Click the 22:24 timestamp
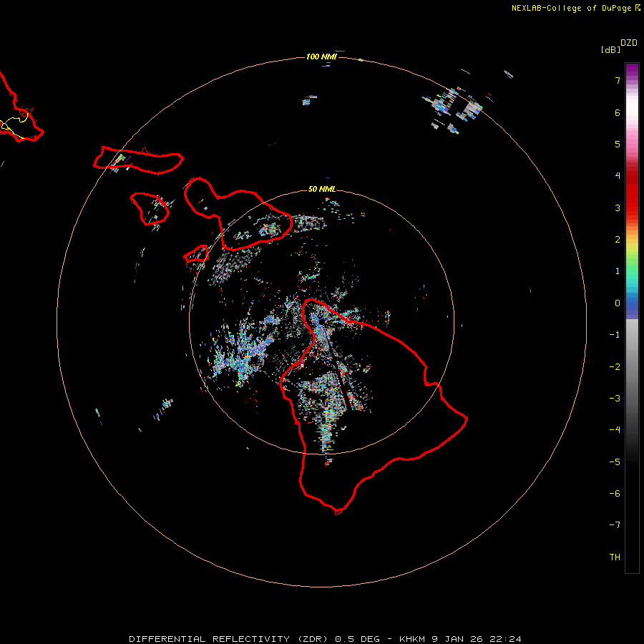 click(x=506, y=639)
